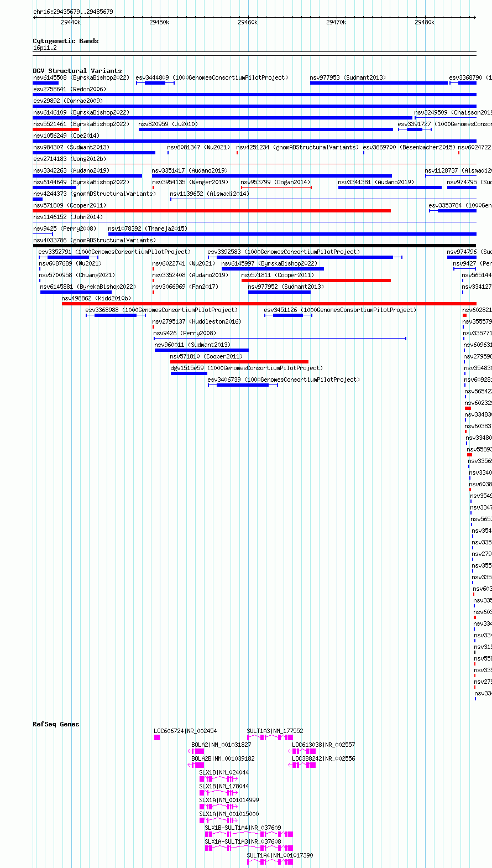
Task: Click nsv4251234 (gnomADStructuralVariants) label
Action: click(x=297, y=147)
